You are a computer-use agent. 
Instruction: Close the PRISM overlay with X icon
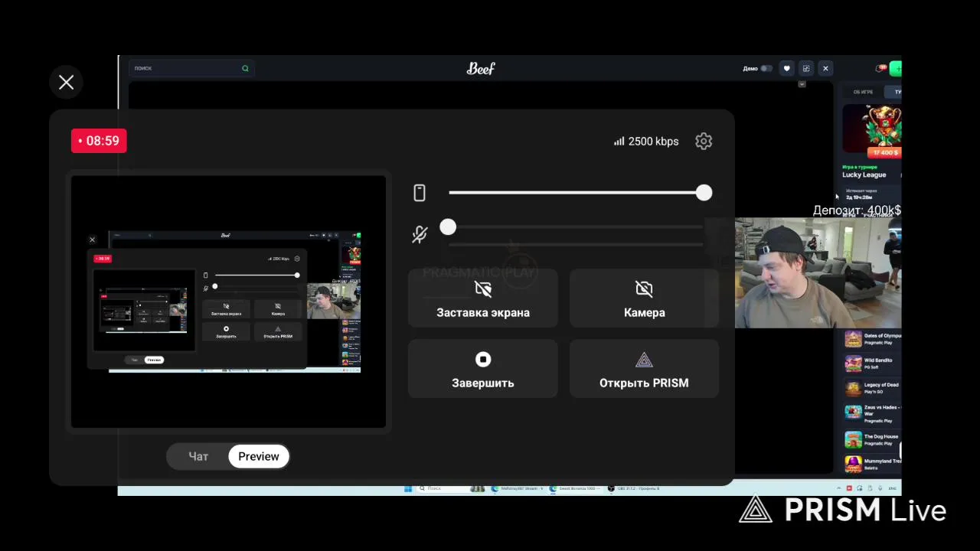pos(67,83)
